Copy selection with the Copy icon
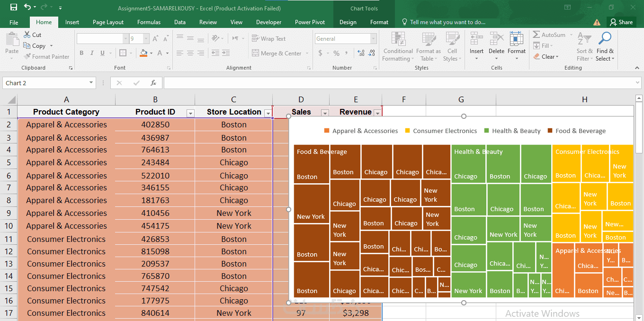Screen dimensions: 644x321 pos(27,45)
